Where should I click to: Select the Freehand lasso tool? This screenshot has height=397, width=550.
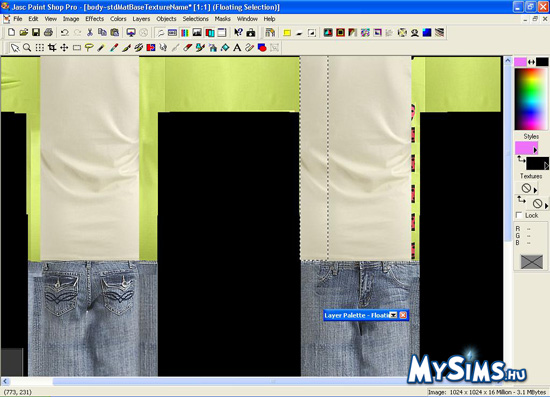[89, 48]
